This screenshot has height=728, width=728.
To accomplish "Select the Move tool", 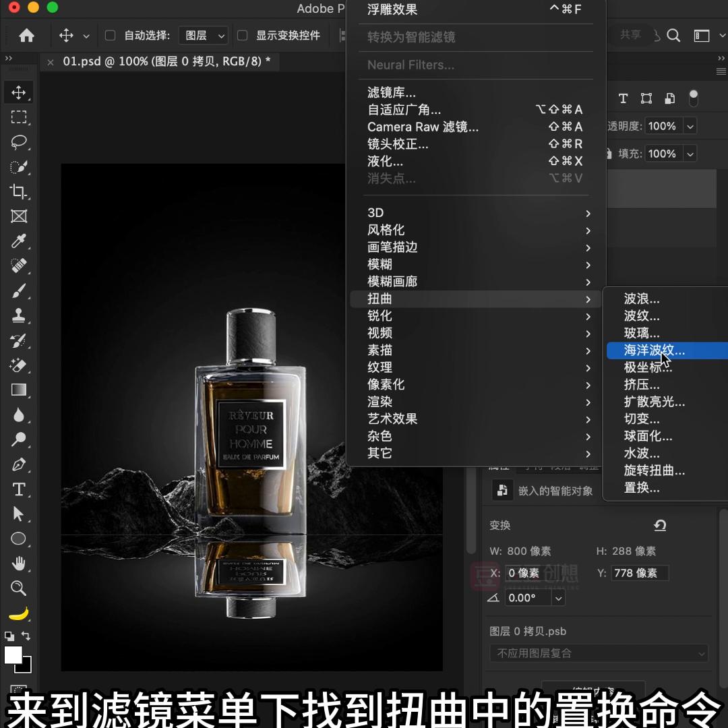I will click(x=19, y=92).
